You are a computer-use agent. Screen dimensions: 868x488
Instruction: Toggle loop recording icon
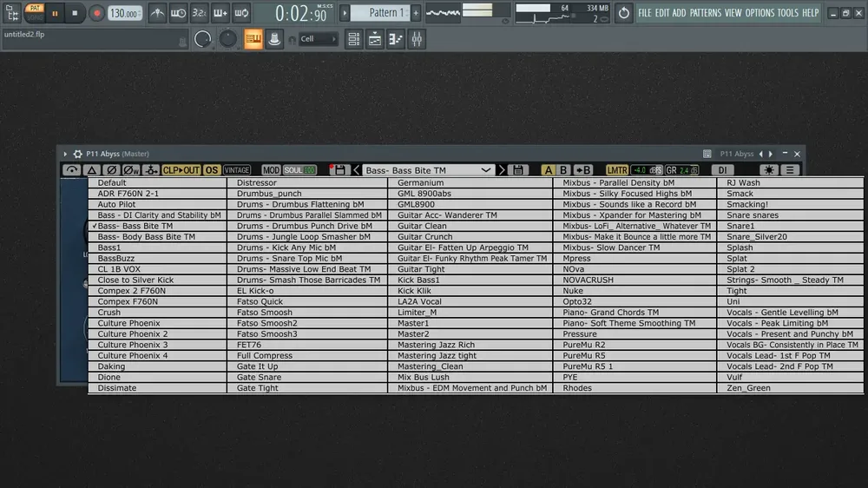click(241, 13)
